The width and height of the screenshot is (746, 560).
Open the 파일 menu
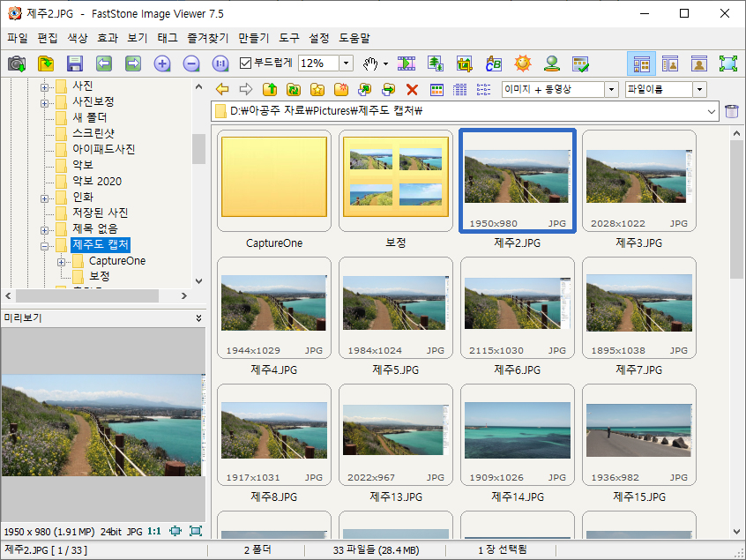pyautogui.click(x=18, y=38)
